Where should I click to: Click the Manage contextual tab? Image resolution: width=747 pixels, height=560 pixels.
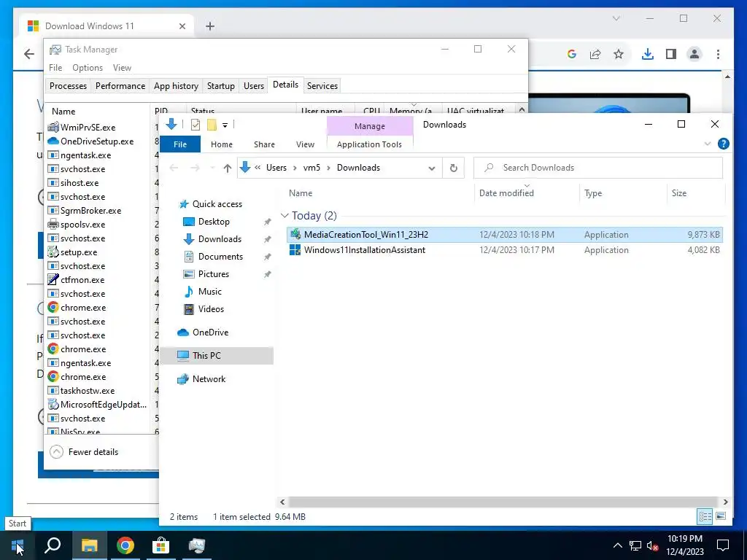(x=370, y=126)
